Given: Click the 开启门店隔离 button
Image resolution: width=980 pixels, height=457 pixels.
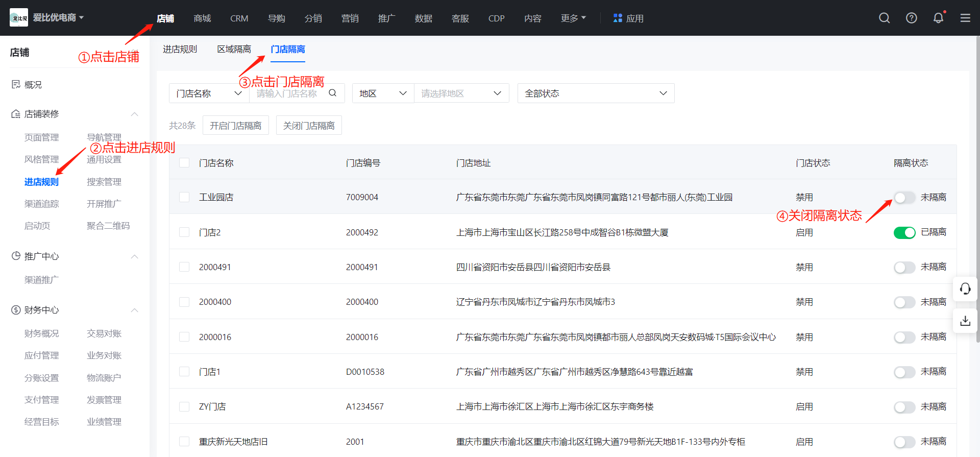Looking at the screenshot, I should [x=236, y=126].
